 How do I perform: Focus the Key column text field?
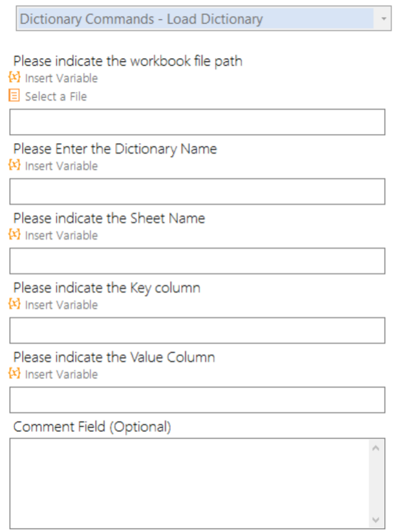tap(197, 330)
